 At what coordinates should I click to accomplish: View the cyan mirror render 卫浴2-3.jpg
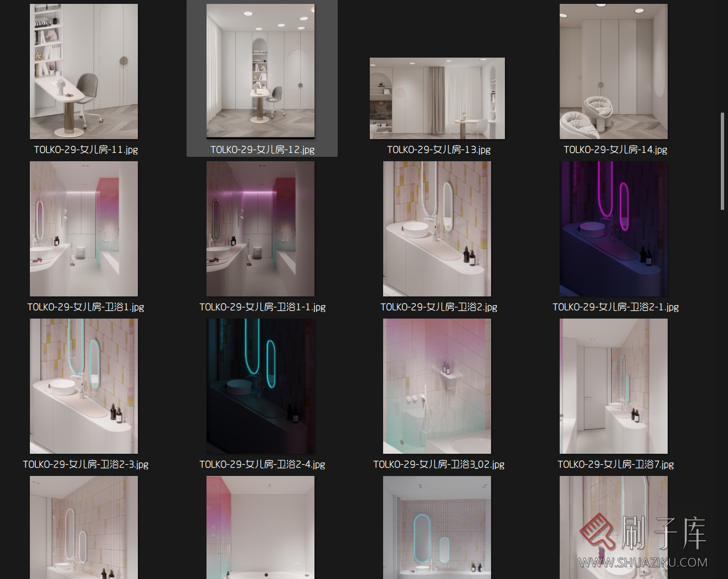[84, 386]
